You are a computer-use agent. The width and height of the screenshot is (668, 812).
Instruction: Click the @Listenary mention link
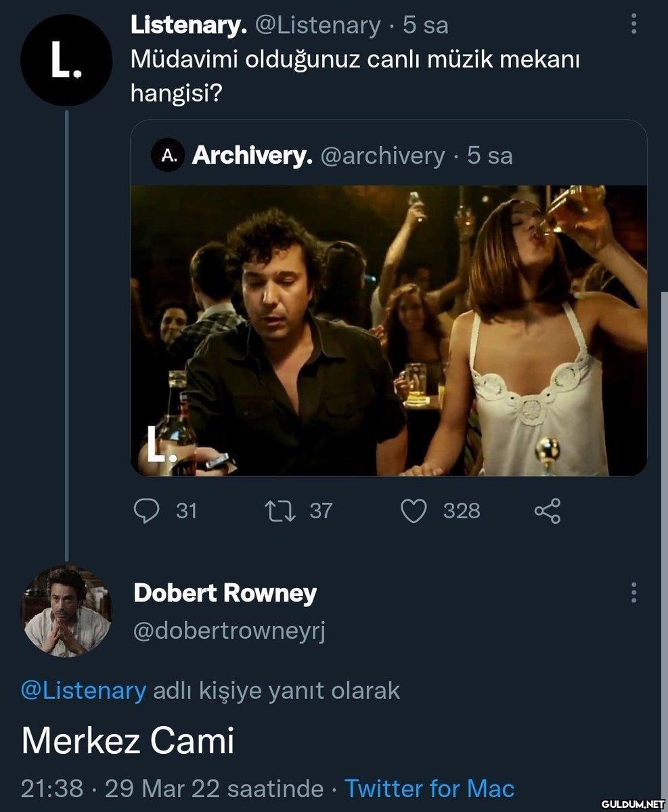83,690
